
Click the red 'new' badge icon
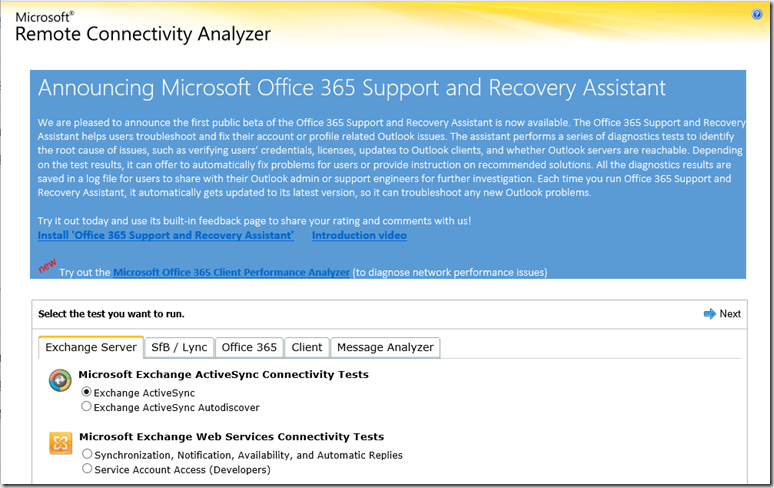point(46,267)
